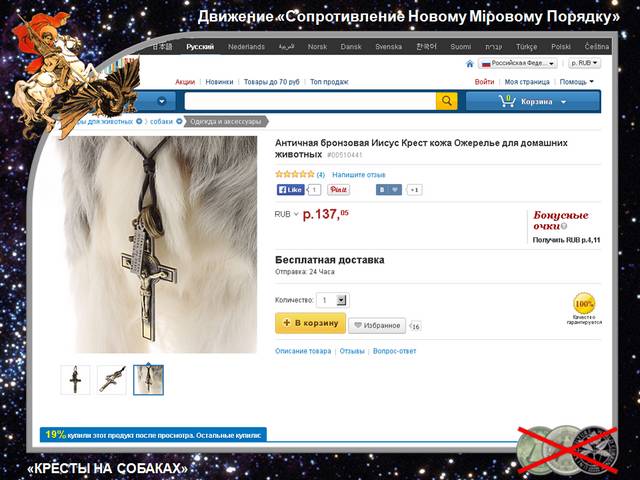Toggle Избранное favorites heart button

pyautogui.click(x=377, y=325)
